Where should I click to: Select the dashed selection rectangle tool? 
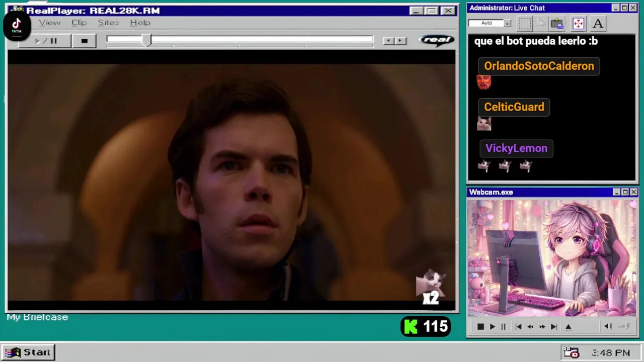pyautogui.click(x=524, y=23)
